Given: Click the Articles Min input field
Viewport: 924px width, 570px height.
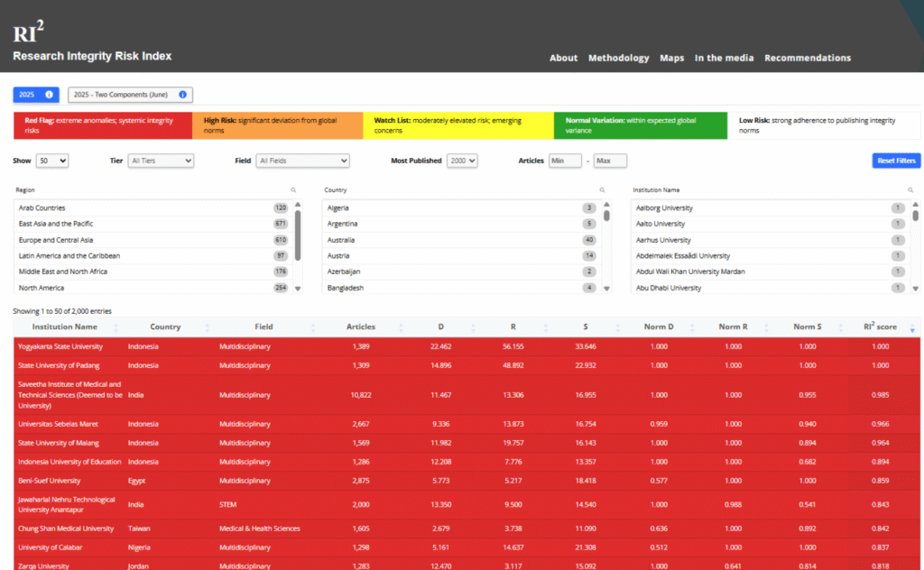Looking at the screenshot, I should click(x=565, y=161).
